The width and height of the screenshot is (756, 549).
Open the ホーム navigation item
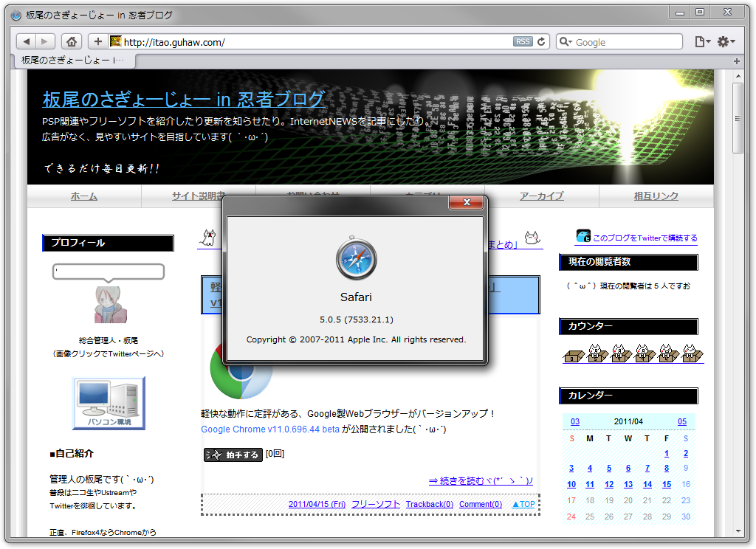[x=84, y=196]
